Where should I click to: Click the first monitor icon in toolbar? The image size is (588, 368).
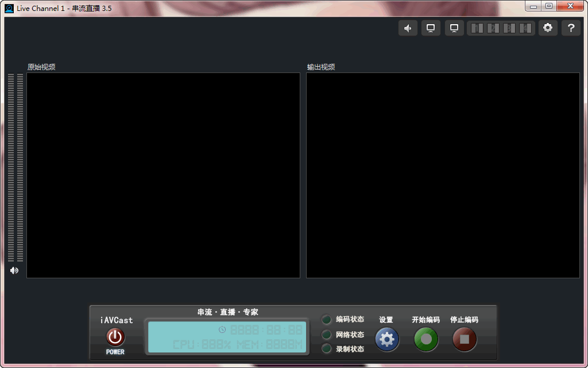[431, 28]
